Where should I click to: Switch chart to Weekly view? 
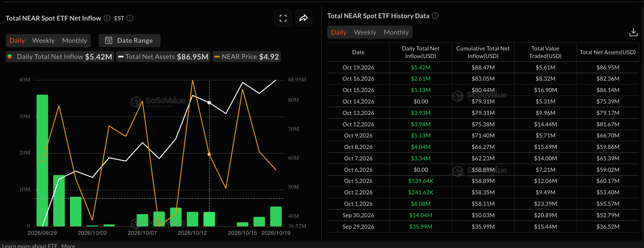[x=43, y=40]
